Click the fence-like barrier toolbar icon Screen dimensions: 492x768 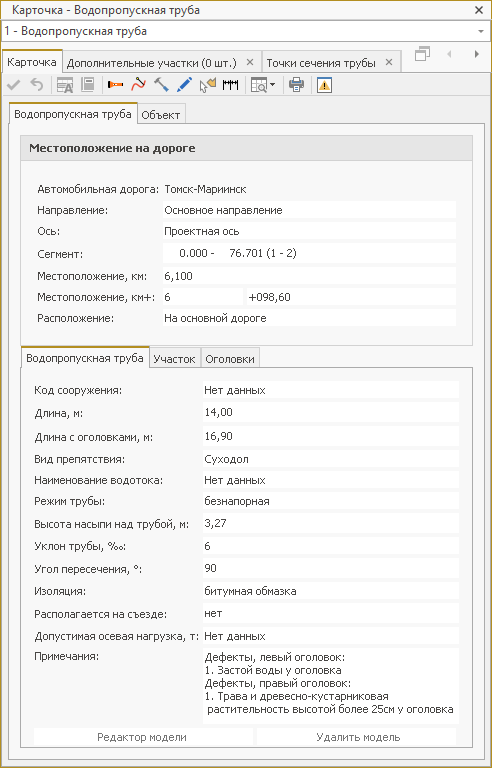(230, 85)
